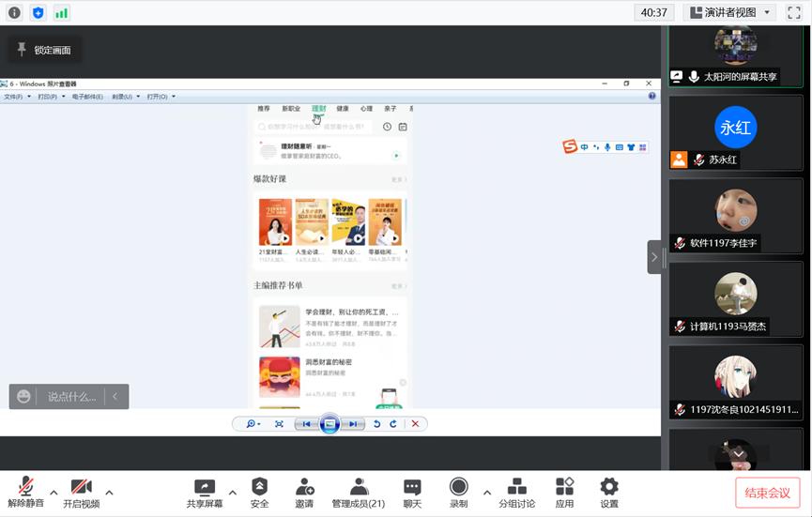This screenshot has width=812, height=517.
Task: Enter fullscreen mode using top-right icon
Action: click(794, 12)
